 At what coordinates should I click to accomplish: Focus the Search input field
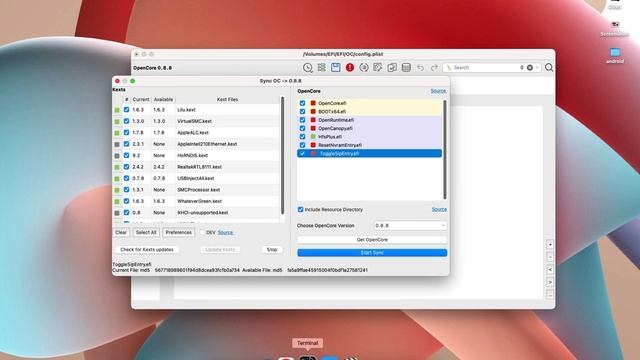click(x=485, y=67)
